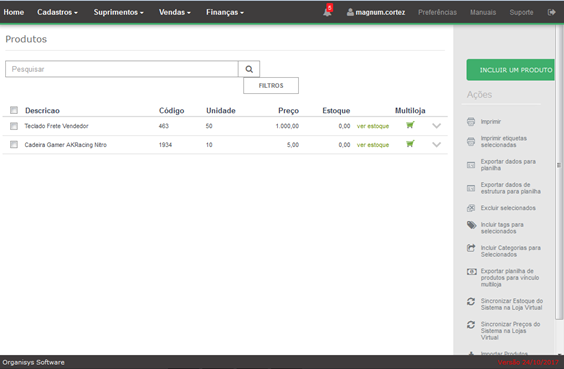This screenshot has height=369, width=564.
Task: Click the printer icon for Imprimir etiquetas selecionadas
Action: (x=471, y=141)
